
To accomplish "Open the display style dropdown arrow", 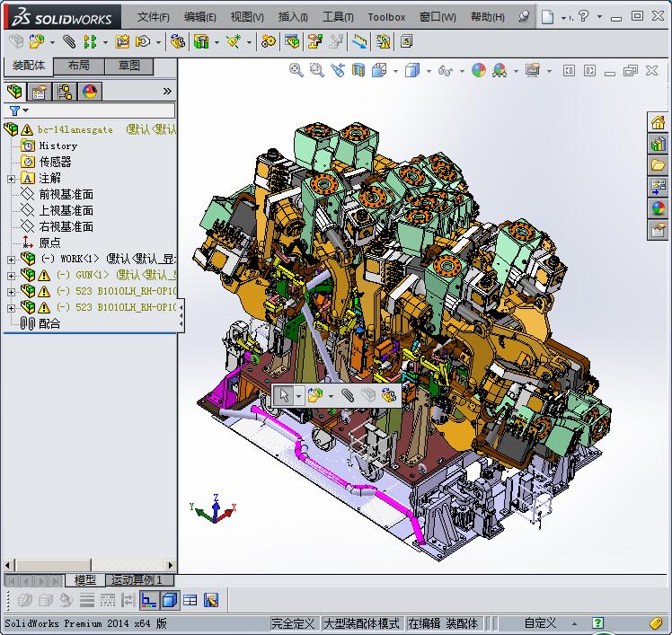I will pyautogui.click(x=429, y=70).
